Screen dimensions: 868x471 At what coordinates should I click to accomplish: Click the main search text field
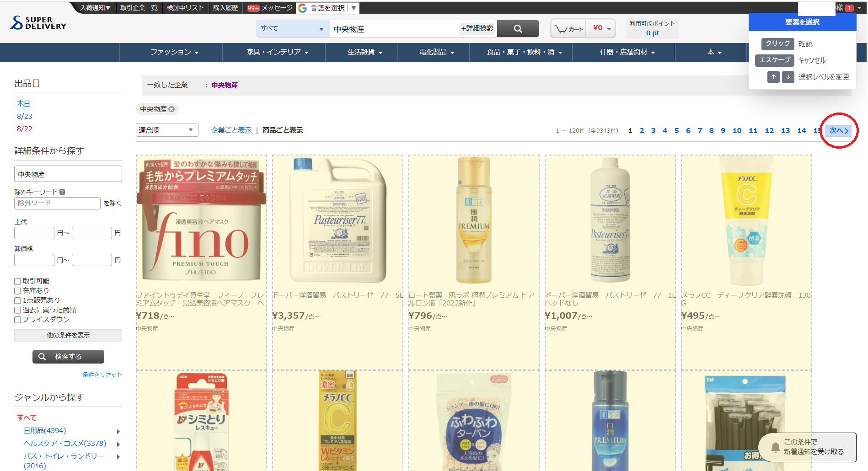click(394, 29)
